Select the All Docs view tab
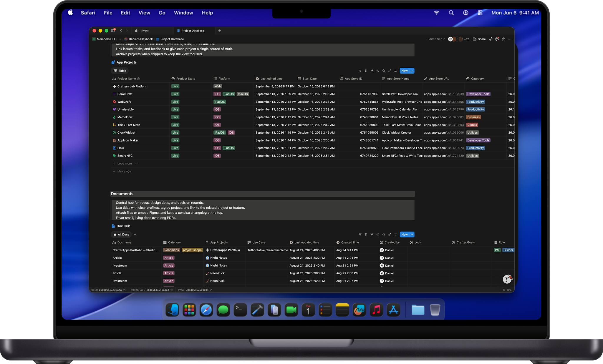 tap(121, 235)
